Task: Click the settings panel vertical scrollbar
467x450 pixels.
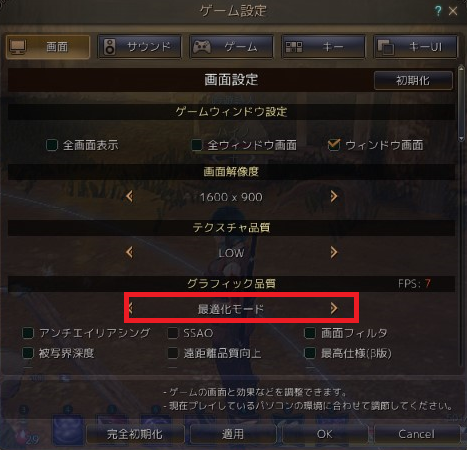Action: (461, 103)
